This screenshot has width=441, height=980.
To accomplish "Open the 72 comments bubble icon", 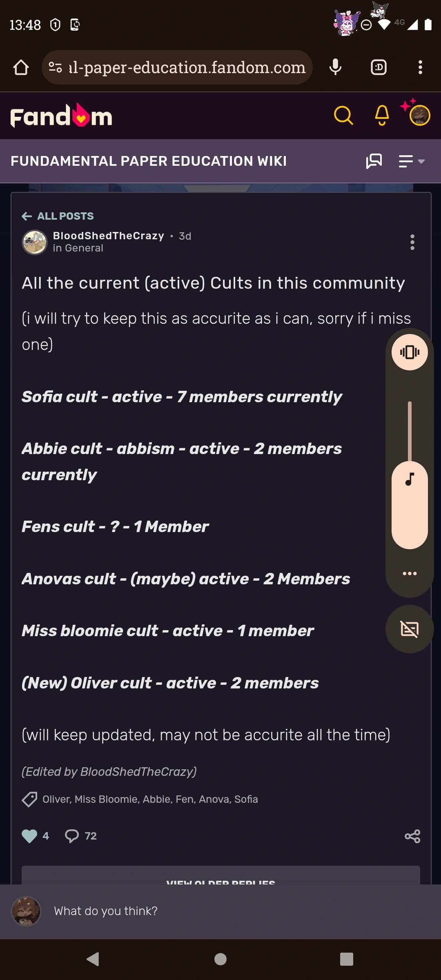I will click(x=72, y=836).
